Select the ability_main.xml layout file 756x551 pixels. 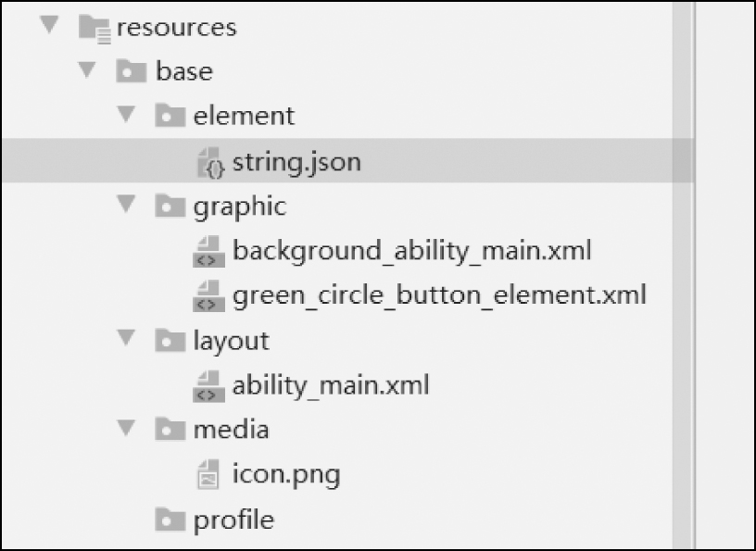tap(331, 385)
